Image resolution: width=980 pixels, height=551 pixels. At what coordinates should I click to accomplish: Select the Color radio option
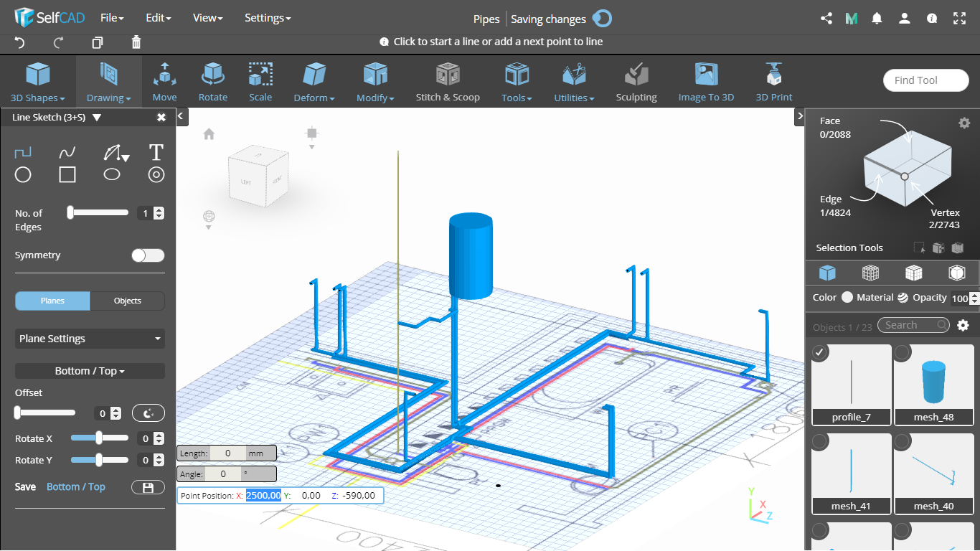(x=847, y=297)
